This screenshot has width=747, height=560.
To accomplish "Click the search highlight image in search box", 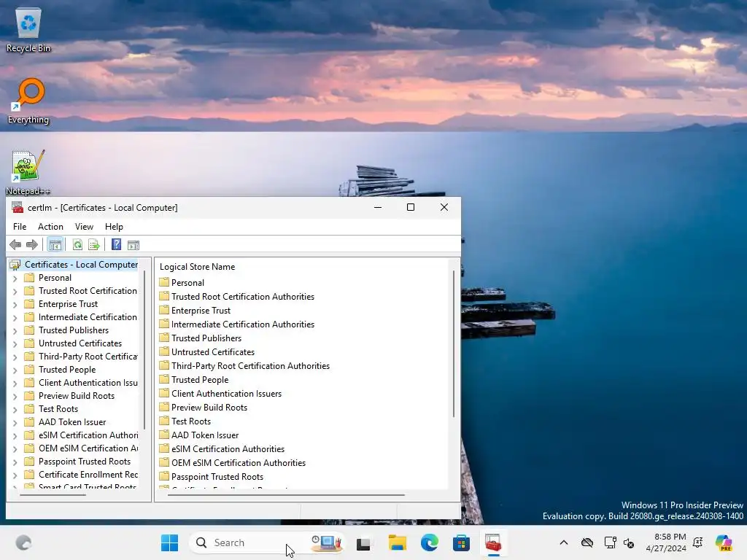I will (x=327, y=542).
